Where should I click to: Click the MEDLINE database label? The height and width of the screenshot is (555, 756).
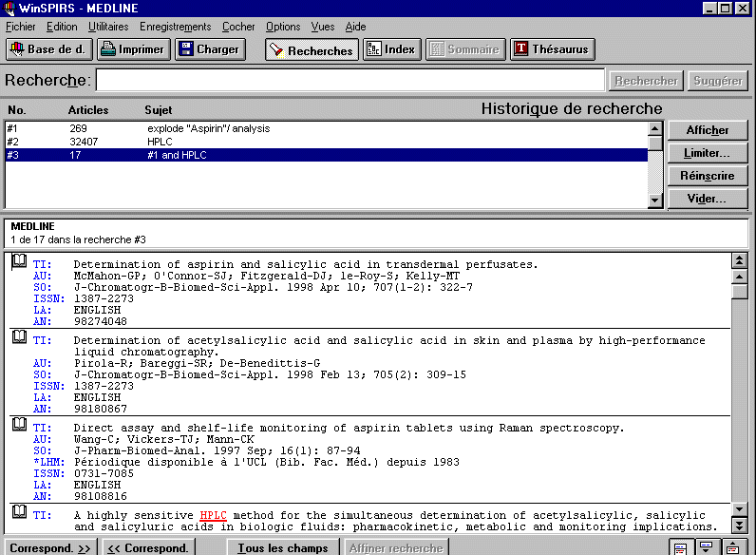point(33,226)
